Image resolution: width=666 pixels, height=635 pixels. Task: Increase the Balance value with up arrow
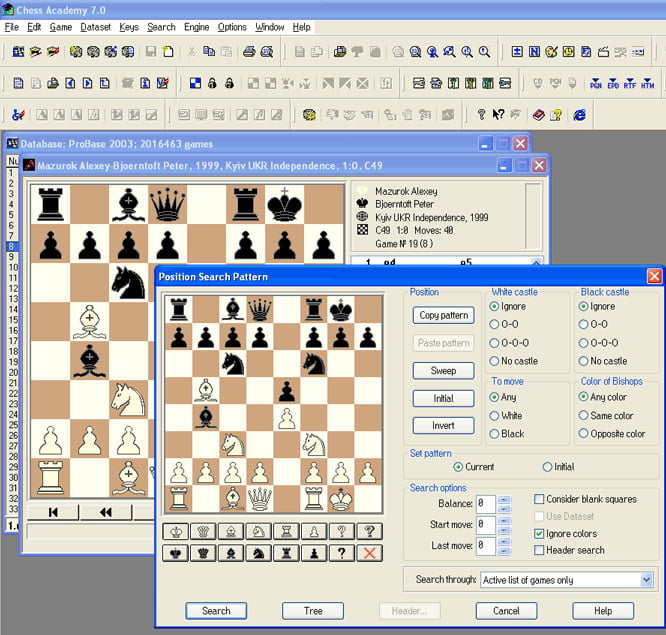tap(504, 499)
